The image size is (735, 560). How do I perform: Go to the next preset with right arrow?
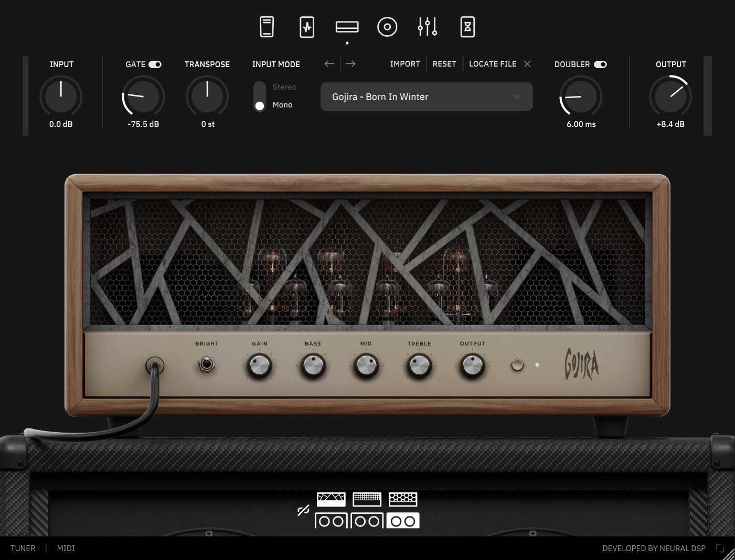pyautogui.click(x=350, y=64)
